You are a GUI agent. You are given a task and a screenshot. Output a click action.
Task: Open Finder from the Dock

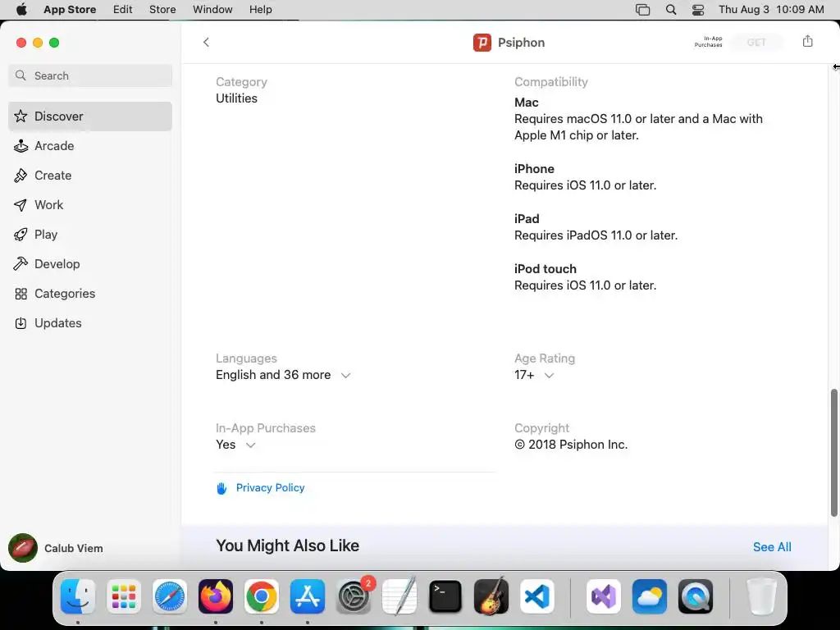coord(78,596)
